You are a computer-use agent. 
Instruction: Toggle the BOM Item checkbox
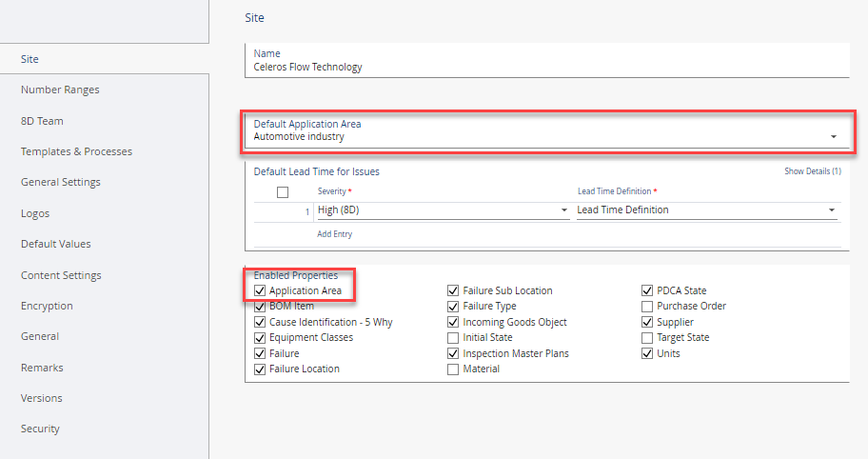tap(260, 307)
